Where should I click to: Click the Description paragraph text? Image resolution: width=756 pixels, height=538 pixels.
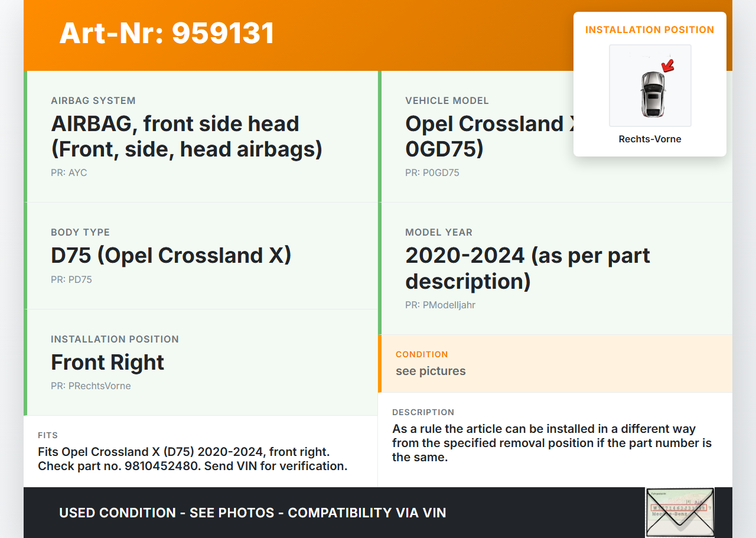(x=552, y=443)
